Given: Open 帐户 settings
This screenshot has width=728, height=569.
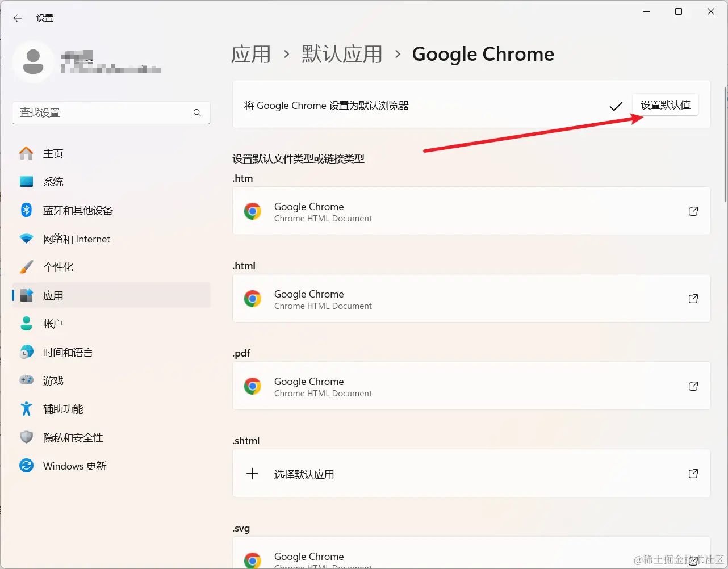Looking at the screenshot, I should point(111,324).
